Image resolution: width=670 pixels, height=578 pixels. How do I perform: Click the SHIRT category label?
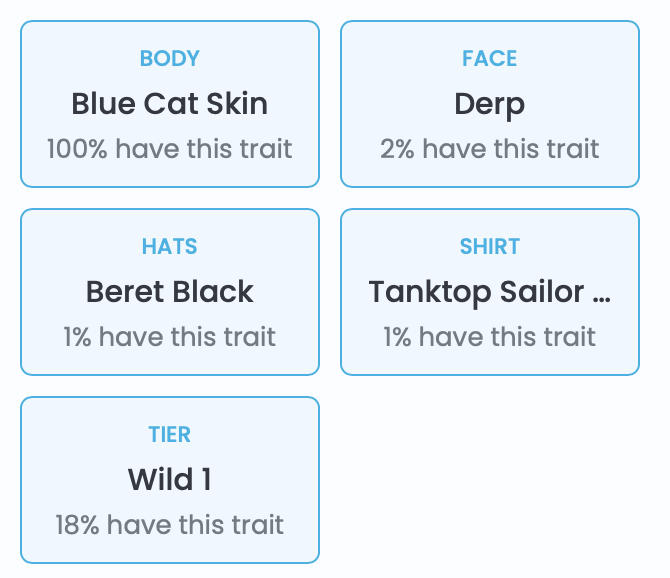490,246
